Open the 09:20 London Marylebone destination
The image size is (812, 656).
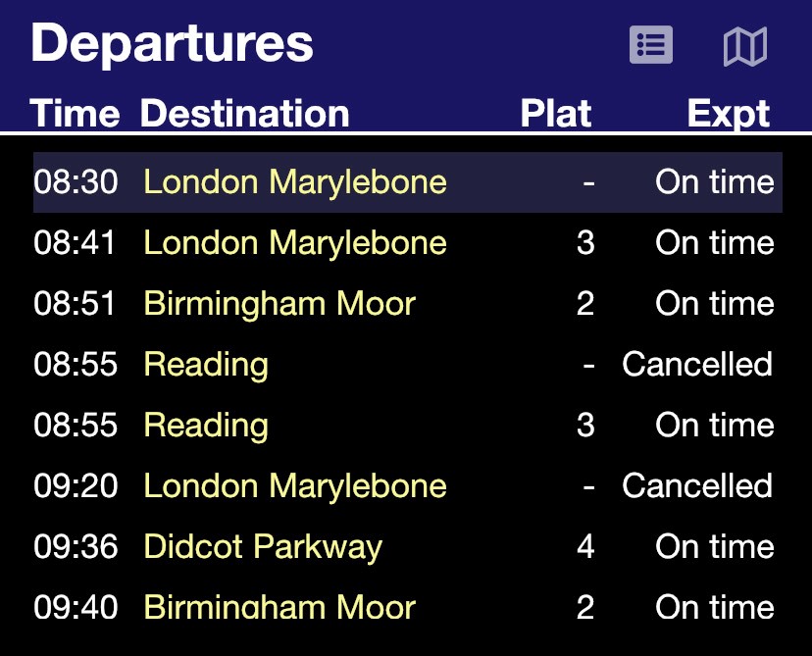click(294, 486)
